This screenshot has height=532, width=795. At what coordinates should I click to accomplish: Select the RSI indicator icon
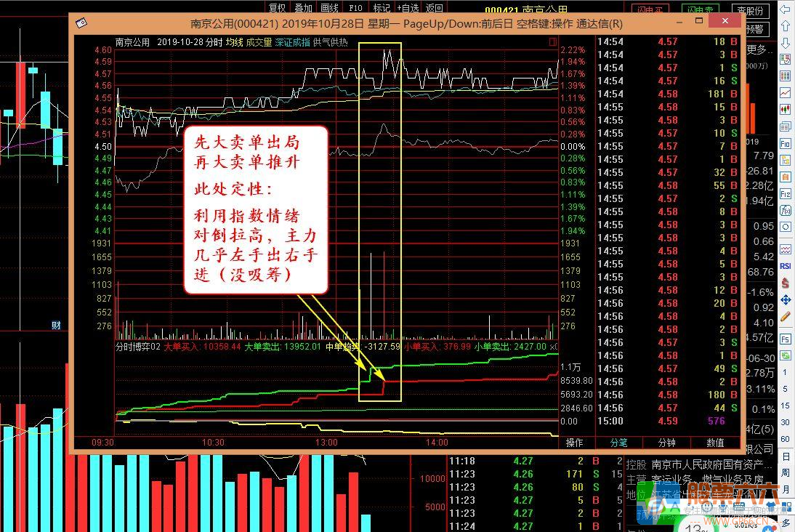[786, 266]
